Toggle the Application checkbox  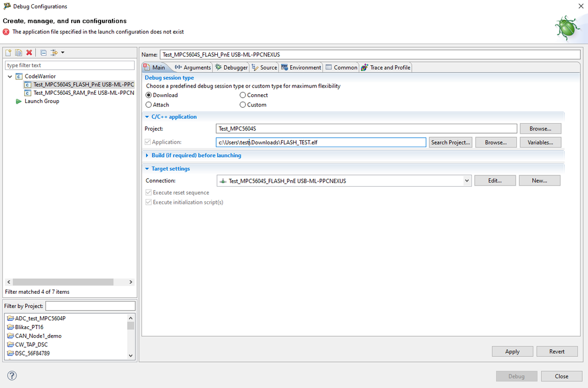coord(148,142)
